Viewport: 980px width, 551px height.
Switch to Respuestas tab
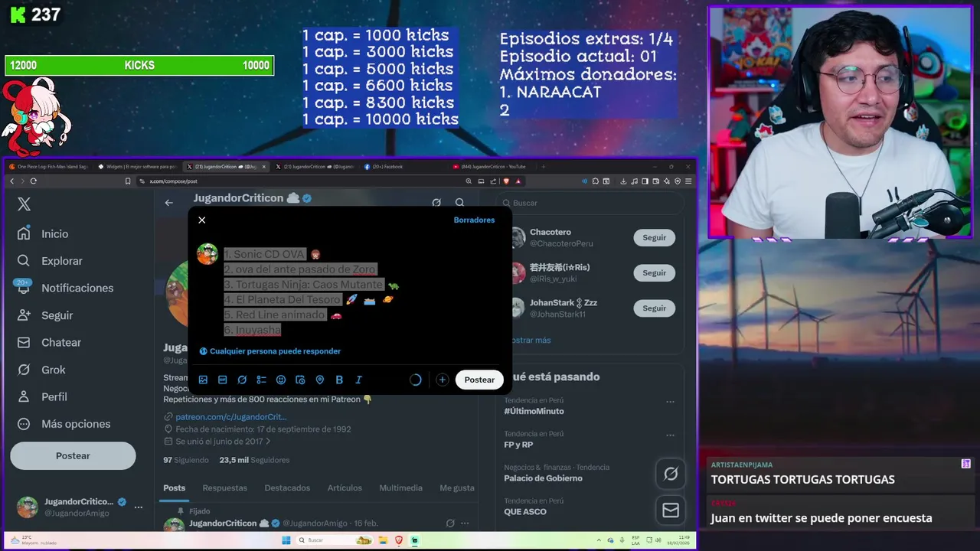[224, 488]
